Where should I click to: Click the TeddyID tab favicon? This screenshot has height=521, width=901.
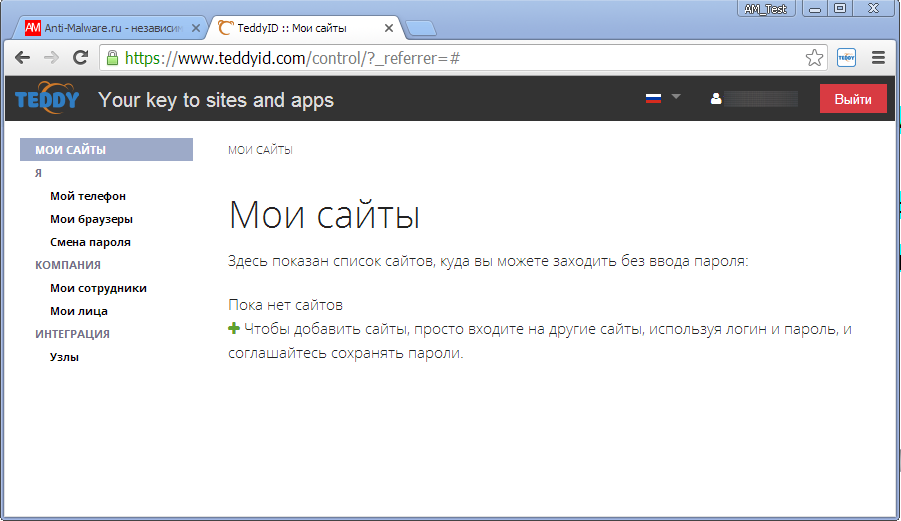click(x=226, y=28)
